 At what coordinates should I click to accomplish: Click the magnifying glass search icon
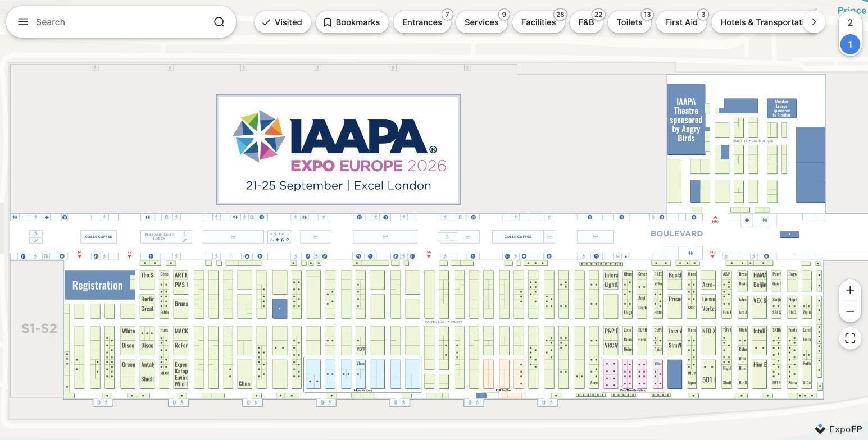pos(219,22)
